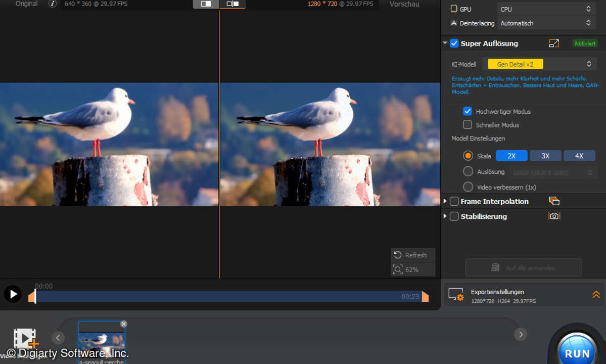Toggle the Hochwertiger Modus checkbox
Screen dimensions: 606x364
(x=467, y=111)
